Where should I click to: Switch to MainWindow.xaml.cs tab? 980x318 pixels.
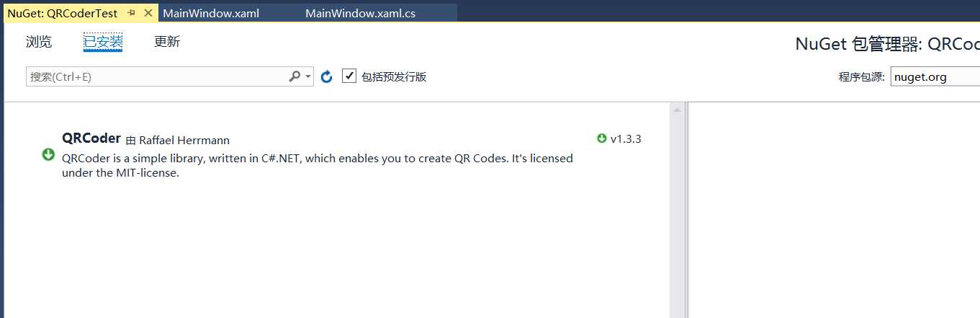[360, 13]
